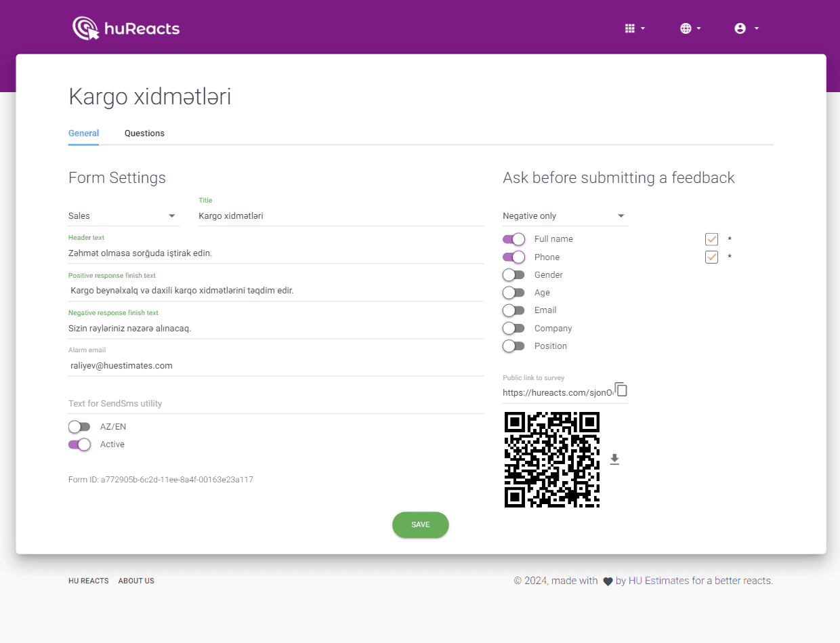Download the QR code image
The height and width of the screenshot is (643, 840).
click(x=614, y=459)
